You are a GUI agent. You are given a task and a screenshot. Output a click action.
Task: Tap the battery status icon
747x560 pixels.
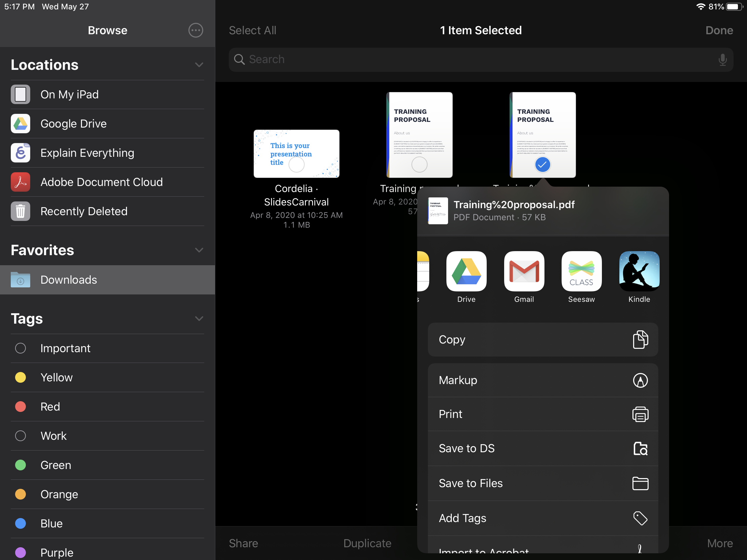click(x=735, y=7)
